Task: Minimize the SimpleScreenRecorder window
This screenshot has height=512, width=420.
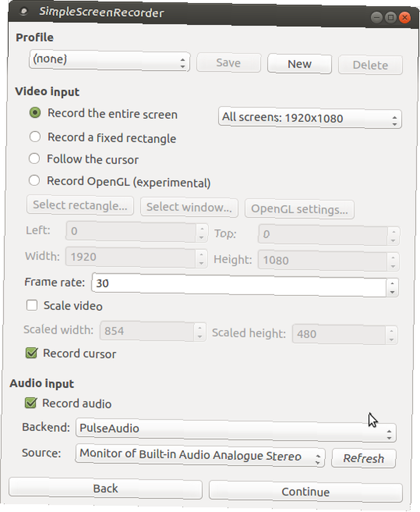Action: 377,17
